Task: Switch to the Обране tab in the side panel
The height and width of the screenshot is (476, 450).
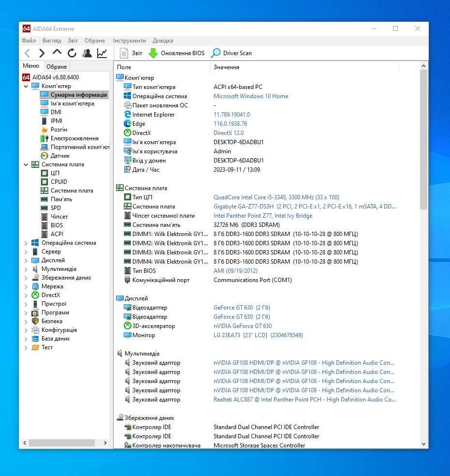Action: (57, 66)
